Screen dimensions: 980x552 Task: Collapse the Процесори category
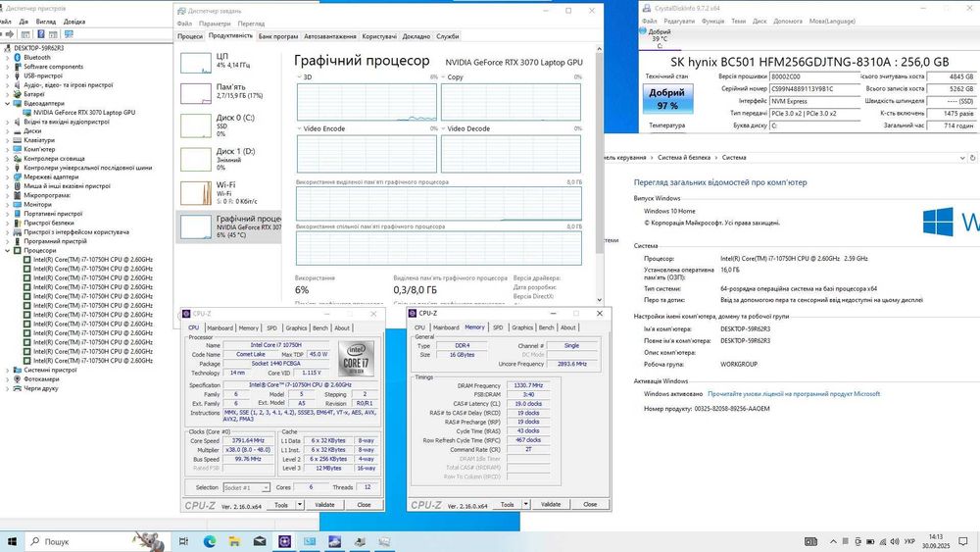pos(8,250)
